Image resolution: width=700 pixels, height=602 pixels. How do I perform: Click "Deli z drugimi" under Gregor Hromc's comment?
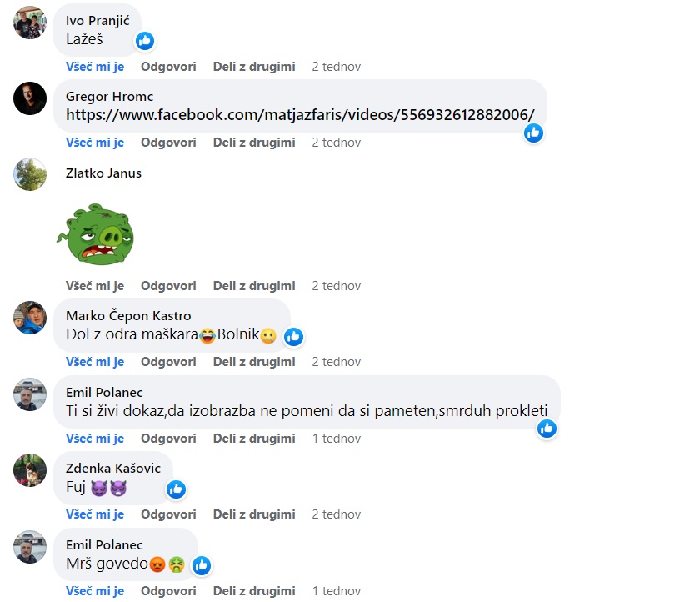[254, 143]
